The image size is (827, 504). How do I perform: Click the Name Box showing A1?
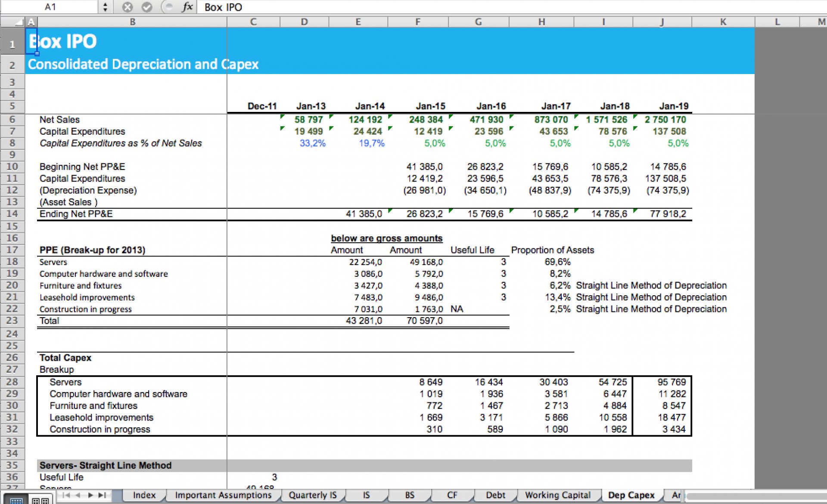pos(50,7)
